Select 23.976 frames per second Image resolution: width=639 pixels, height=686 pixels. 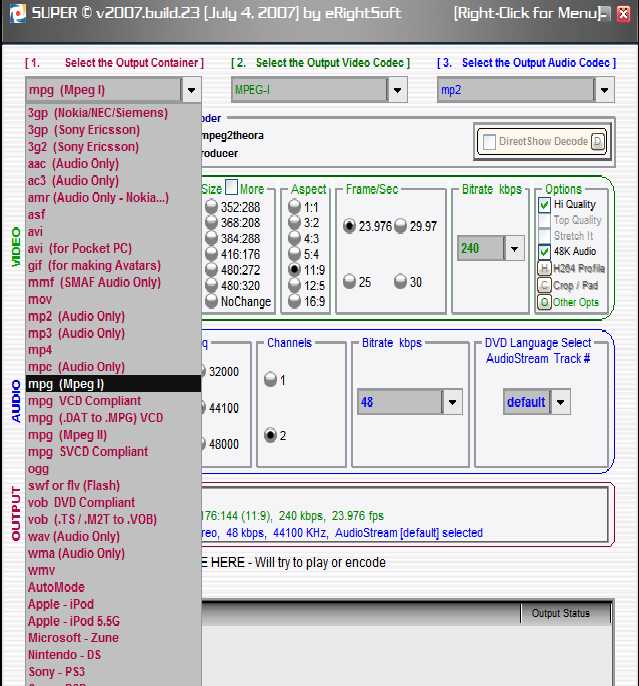[x=349, y=226]
